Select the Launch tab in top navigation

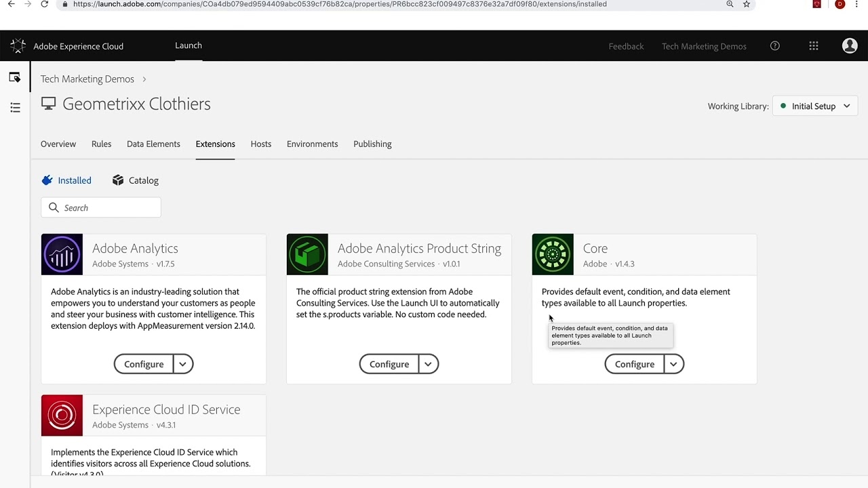[189, 45]
